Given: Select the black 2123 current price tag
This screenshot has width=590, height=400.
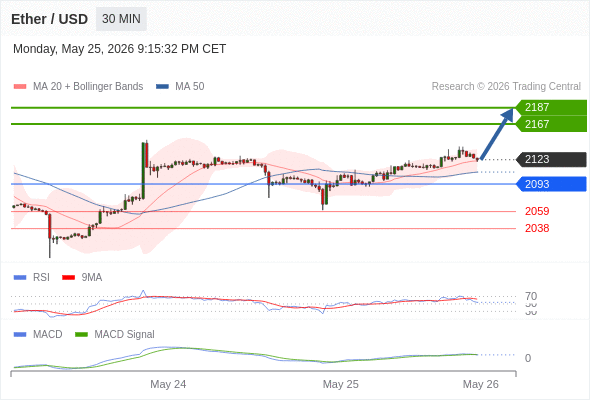Looking at the screenshot, I should click(x=551, y=159).
